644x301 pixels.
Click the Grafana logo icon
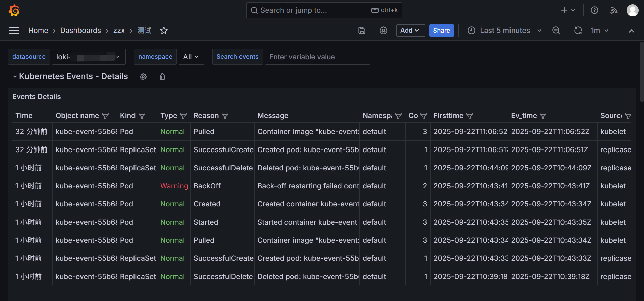14,10
